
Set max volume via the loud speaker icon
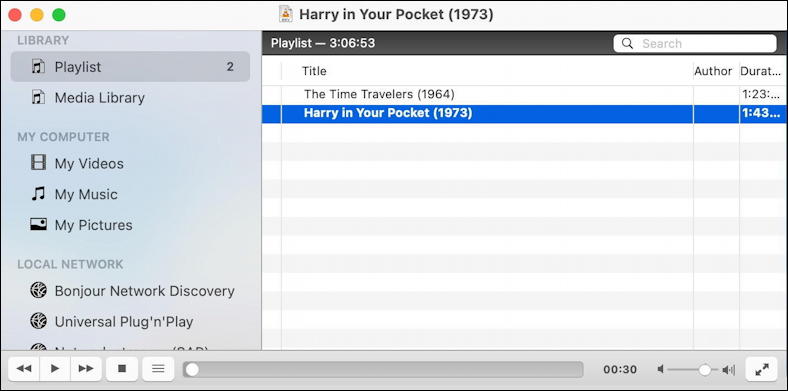(729, 370)
